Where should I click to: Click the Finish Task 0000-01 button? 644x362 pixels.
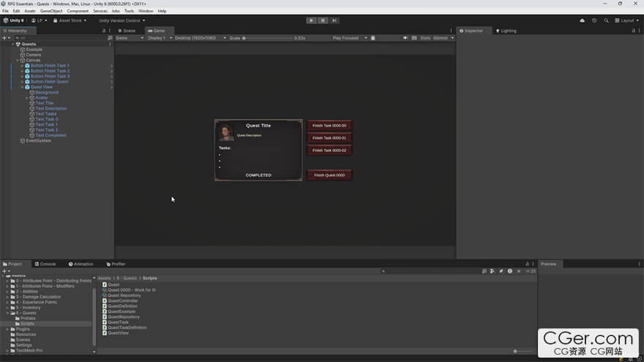point(329,137)
